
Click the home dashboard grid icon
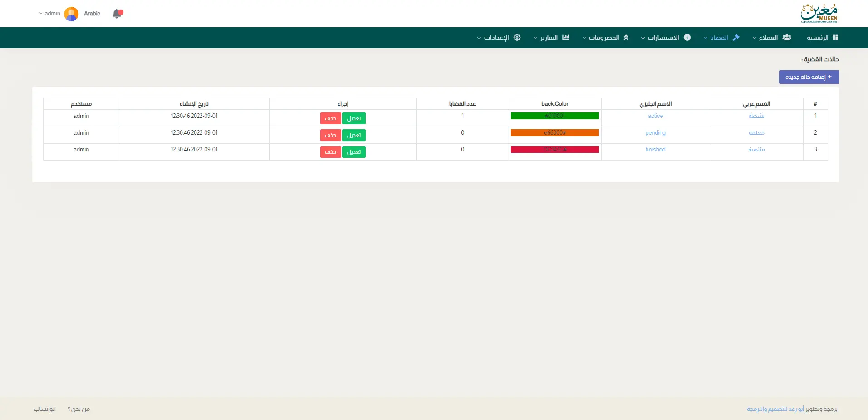click(x=835, y=38)
